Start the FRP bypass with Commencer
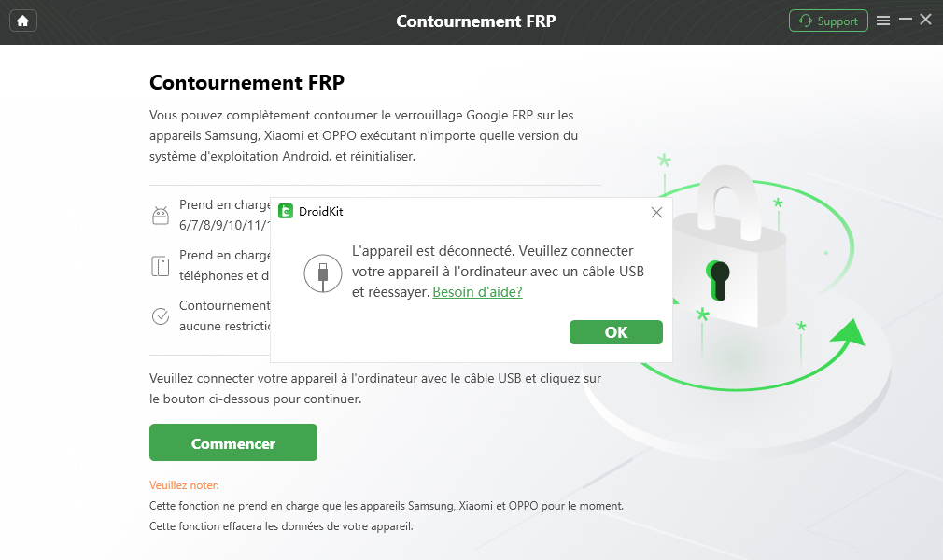 point(233,442)
